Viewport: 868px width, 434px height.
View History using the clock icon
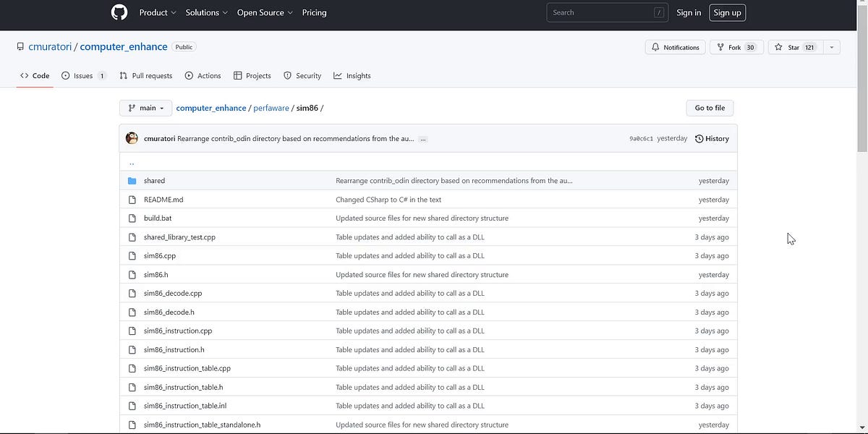click(x=698, y=138)
